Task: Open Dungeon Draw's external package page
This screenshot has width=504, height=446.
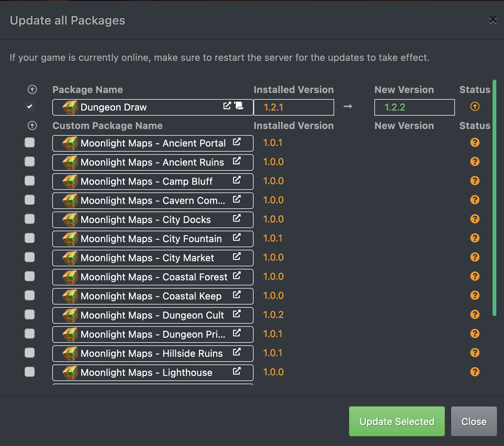Action: [227, 105]
